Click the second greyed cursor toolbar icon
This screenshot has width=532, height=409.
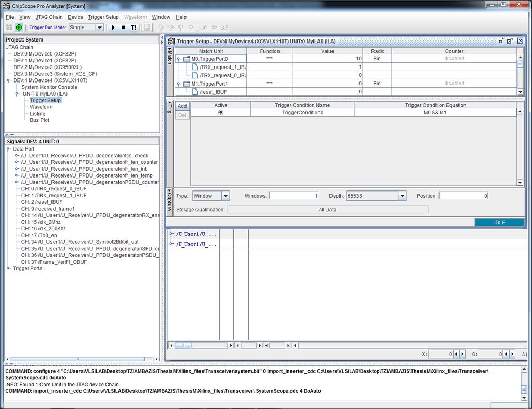(170, 28)
